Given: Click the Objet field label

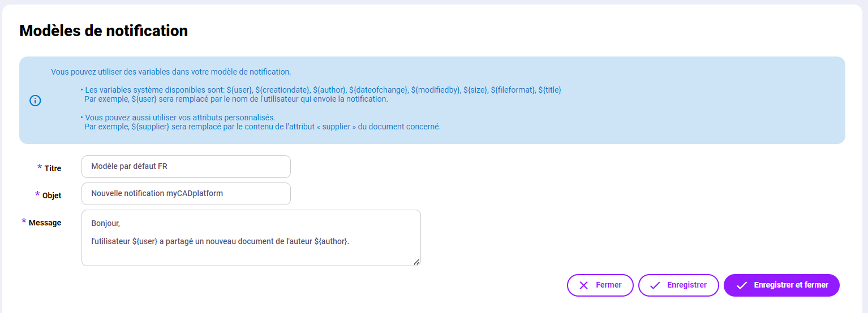Looking at the screenshot, I should (x=51, y=195).
